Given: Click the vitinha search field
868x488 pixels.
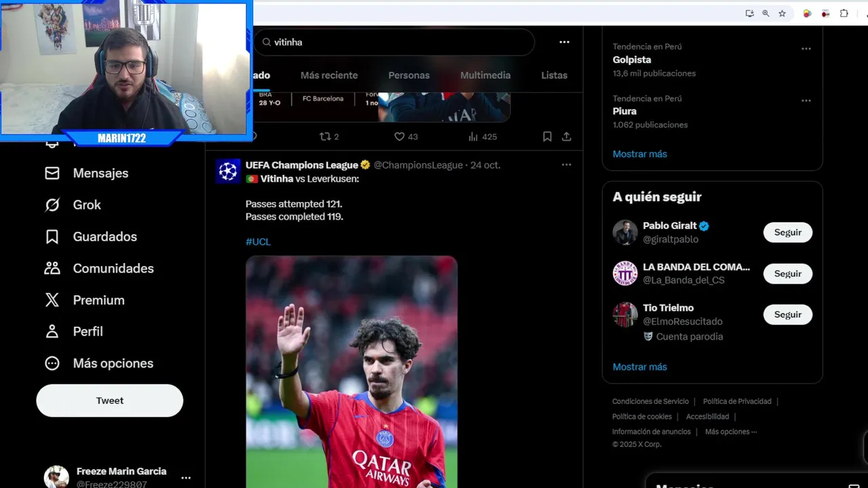Looking at the screenshot, I should pyautogui.click(x=395, y=42).
